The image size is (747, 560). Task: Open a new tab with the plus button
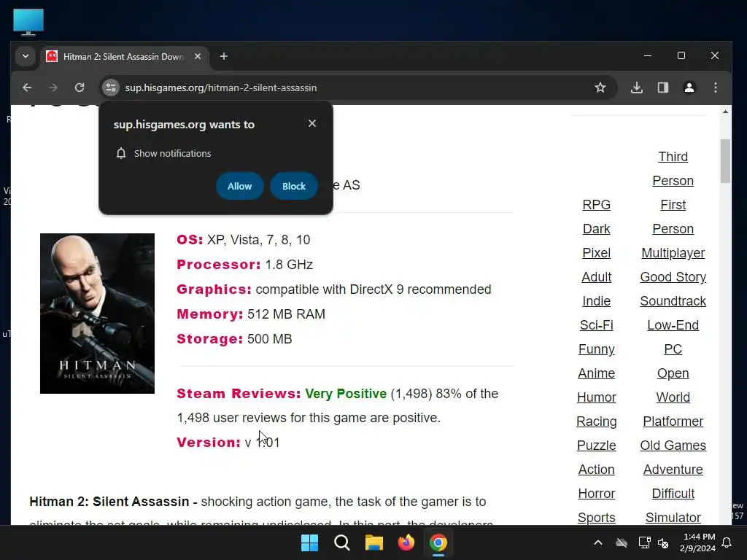[x=224, y=56]
